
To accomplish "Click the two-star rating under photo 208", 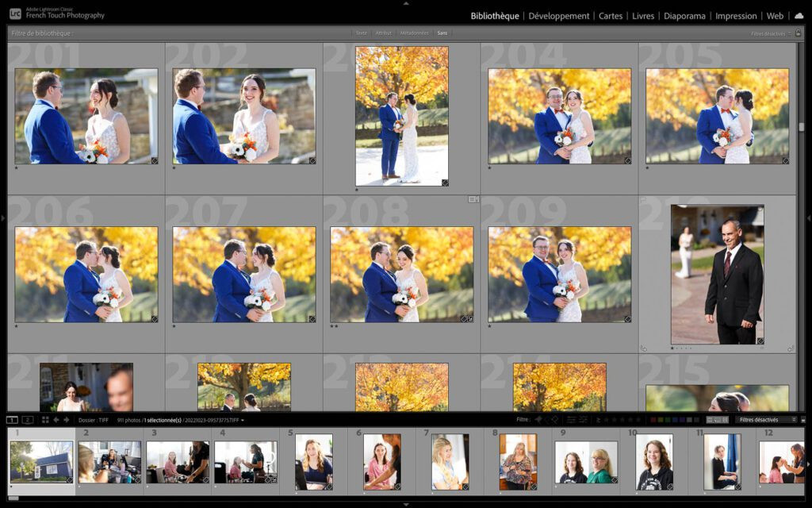I will [x=334, y=326].
